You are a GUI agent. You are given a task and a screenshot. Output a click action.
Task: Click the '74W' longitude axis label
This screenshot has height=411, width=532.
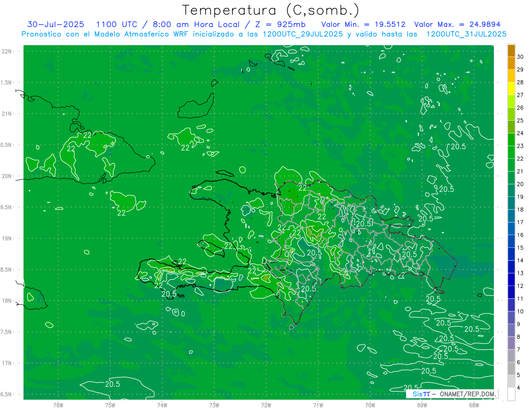tap(162, 405)
